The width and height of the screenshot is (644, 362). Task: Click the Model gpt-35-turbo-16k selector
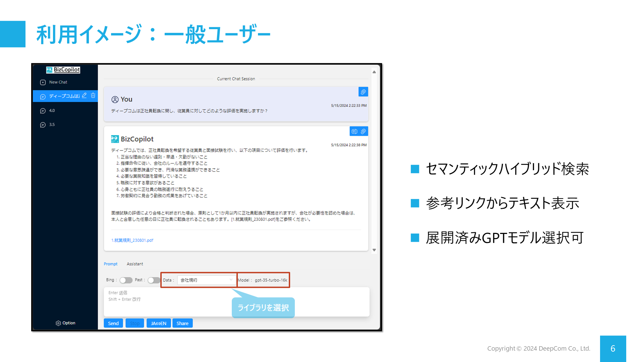[x=271, y=280]
